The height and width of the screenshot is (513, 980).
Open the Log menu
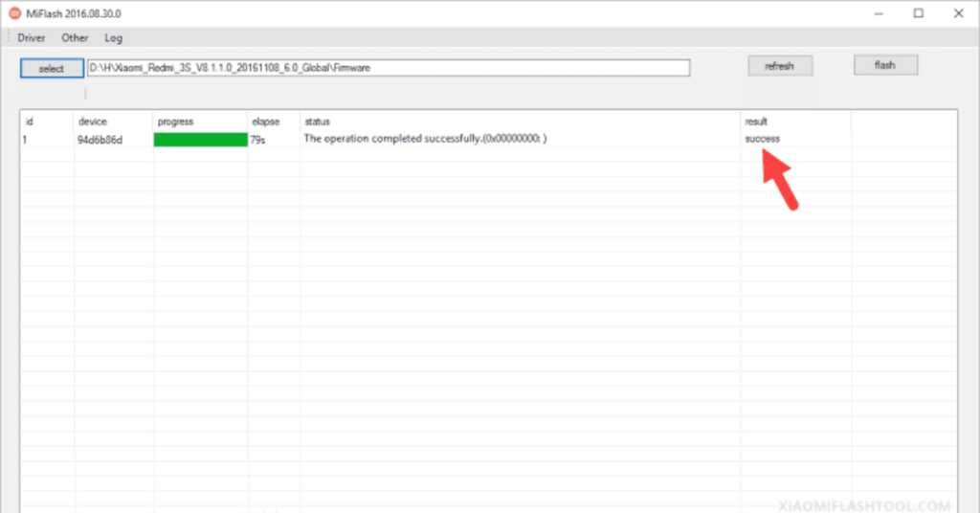(113, 38)
